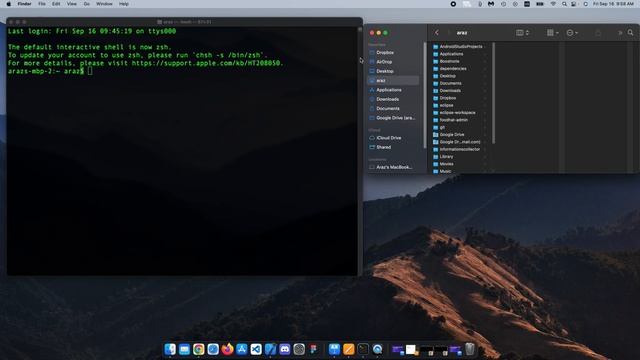The height and width of the screenshot is (360, 640).
Task: Open the Trash in the Dock
Action: [470, 349]
